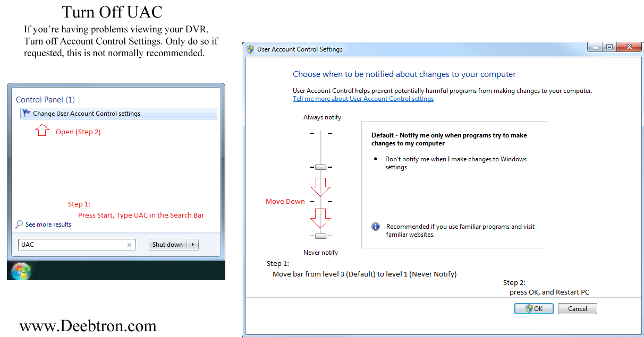Set slider to the top Always notify mark
Image resolution: width=644 pixels, height=337 pixels.
pos(320,133)
